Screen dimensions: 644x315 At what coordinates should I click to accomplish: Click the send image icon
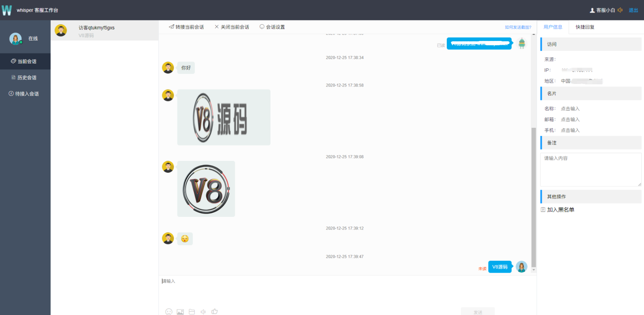180,312
